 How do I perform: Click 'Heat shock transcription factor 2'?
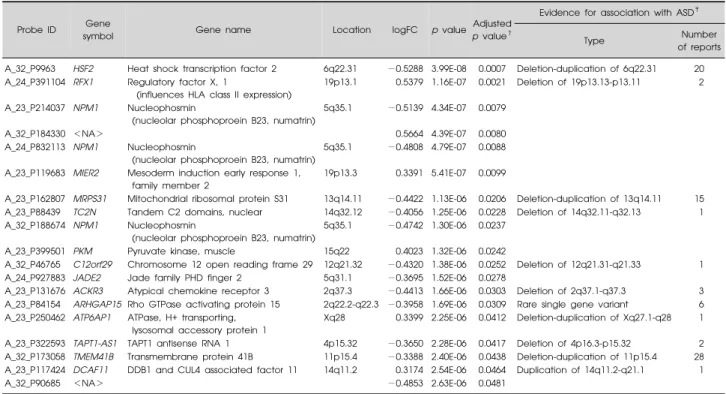pos(202,69)
